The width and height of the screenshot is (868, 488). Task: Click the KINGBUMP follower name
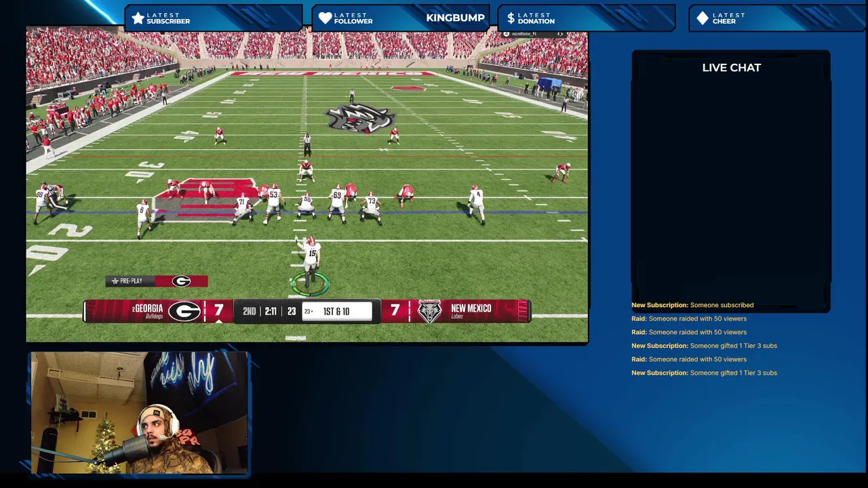click(455, 18)
